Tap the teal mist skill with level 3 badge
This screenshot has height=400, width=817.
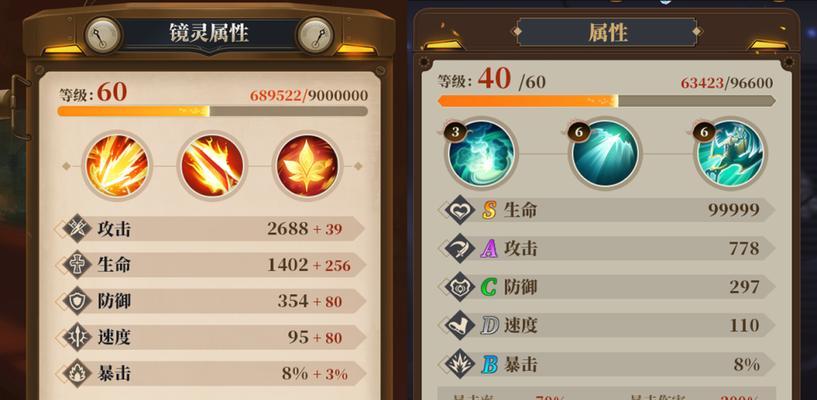(481, 153)
